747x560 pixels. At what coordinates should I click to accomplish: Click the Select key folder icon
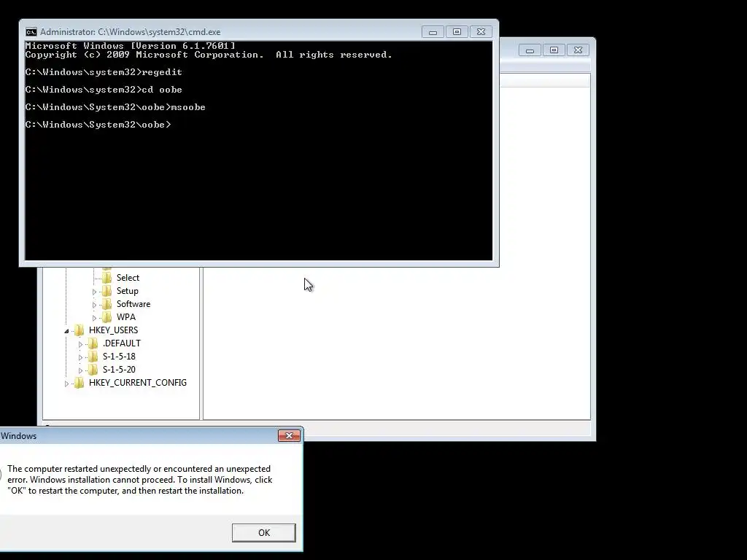[x=107, y=278]
